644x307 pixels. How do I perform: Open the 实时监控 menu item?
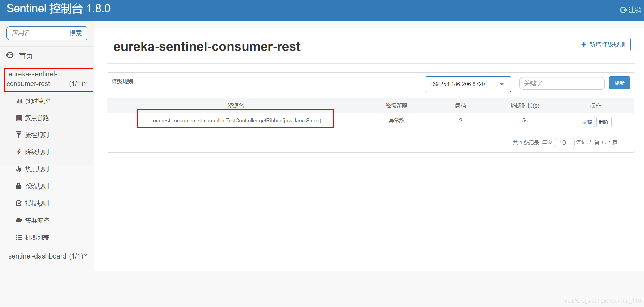tap(38, 101)
